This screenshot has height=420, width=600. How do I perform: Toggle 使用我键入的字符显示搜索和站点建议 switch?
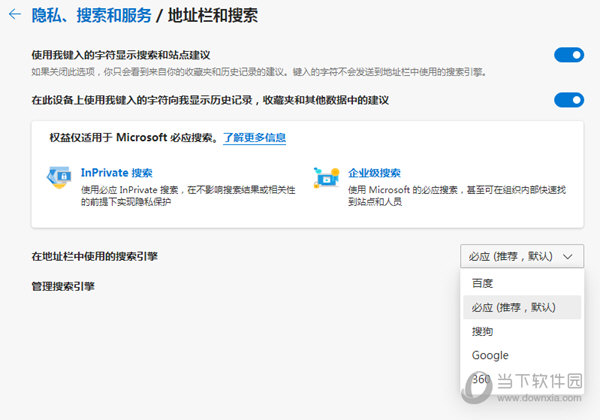pyautogui.click(x=569, y=55)
